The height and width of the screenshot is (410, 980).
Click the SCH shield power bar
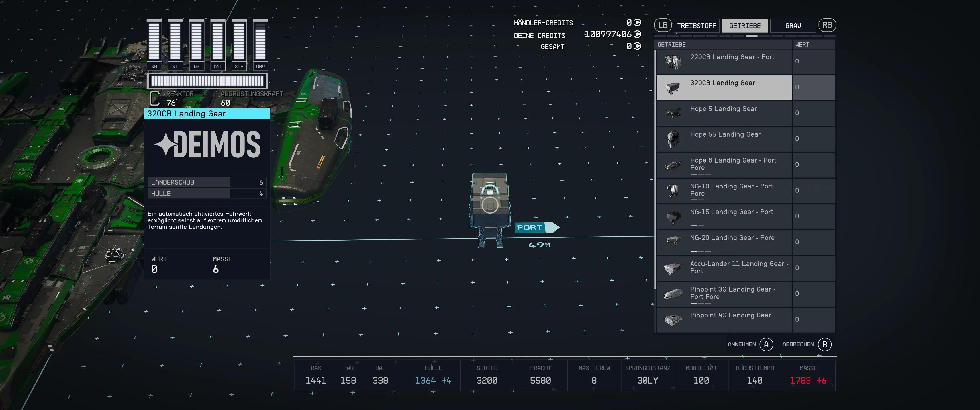(239, 45)
